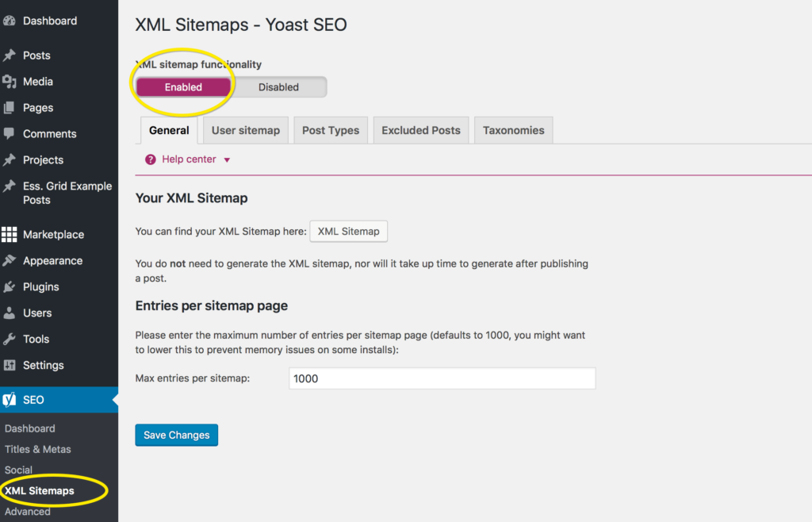Open the XML Sitemap link button

[349, 232]
